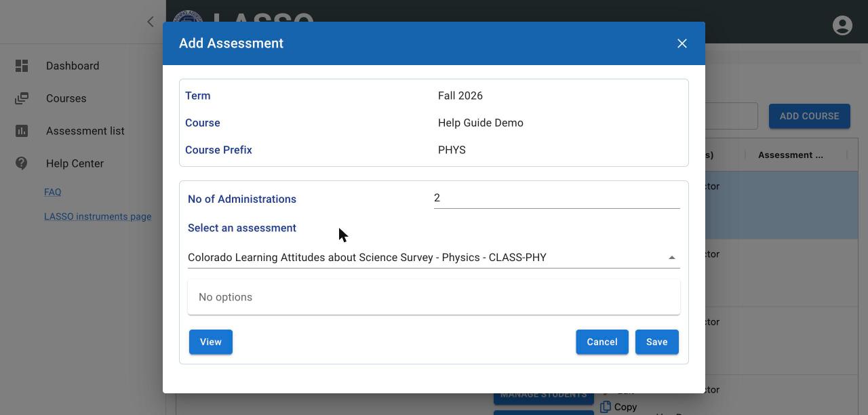
Task: Open the Dashboard page
Action: tap(73, 66)
